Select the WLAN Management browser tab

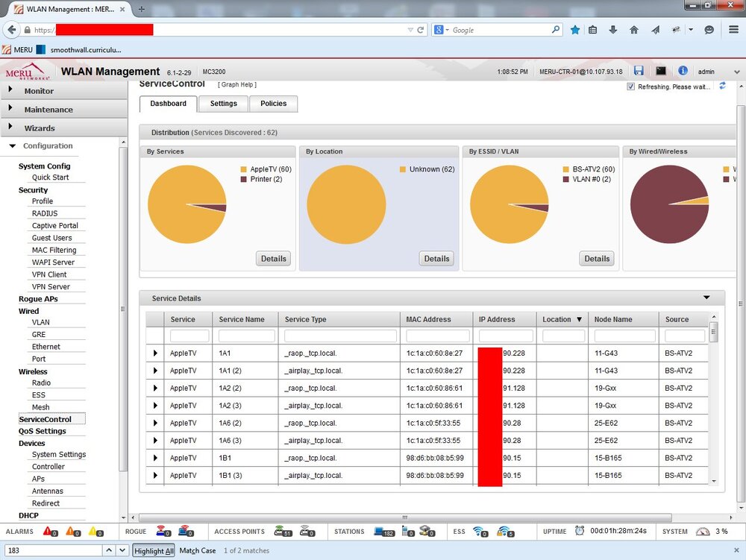70,9
